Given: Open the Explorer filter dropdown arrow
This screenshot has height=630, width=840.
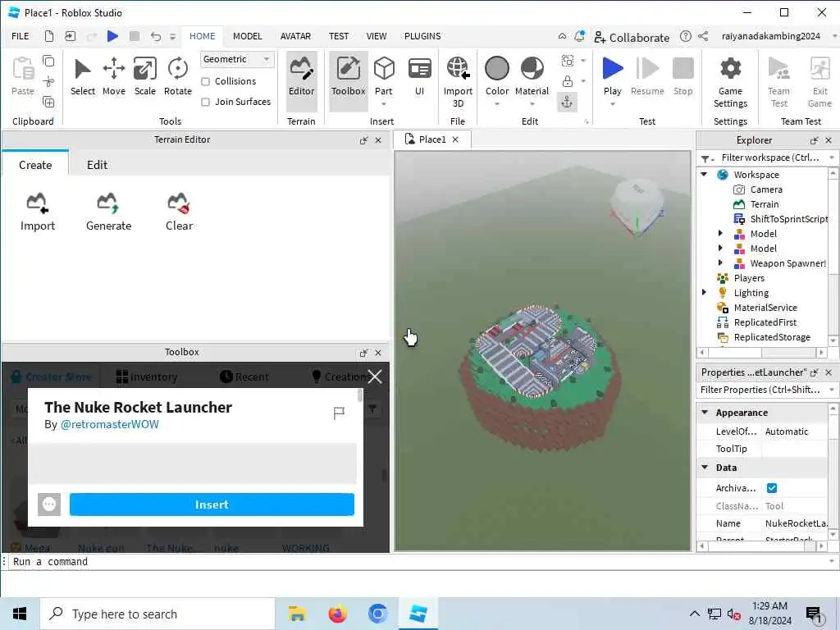Looking at the screenshot, I should pyautogui.click(x=832, y=157).
